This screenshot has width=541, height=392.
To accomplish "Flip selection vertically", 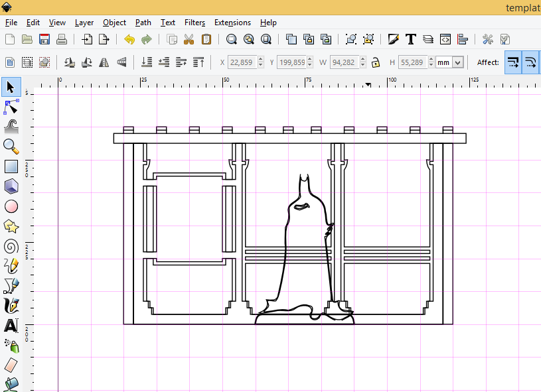I will [x=121, y=62].
